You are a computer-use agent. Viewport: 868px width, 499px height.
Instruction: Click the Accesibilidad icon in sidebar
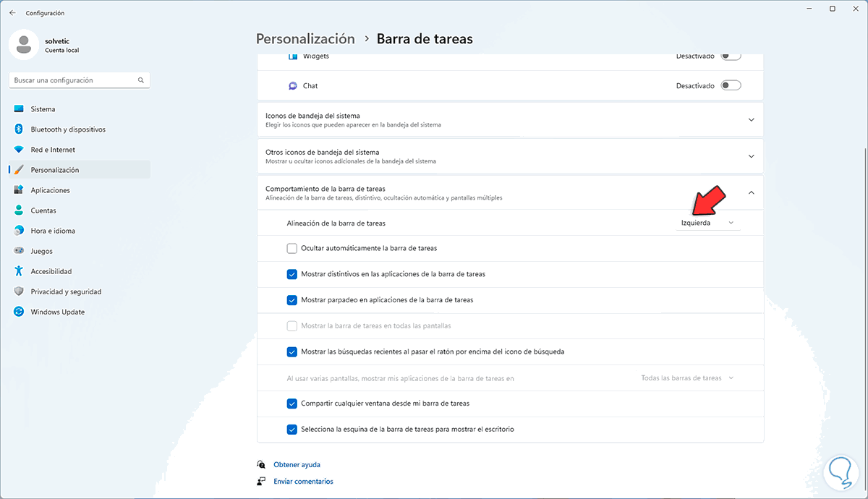18,271
